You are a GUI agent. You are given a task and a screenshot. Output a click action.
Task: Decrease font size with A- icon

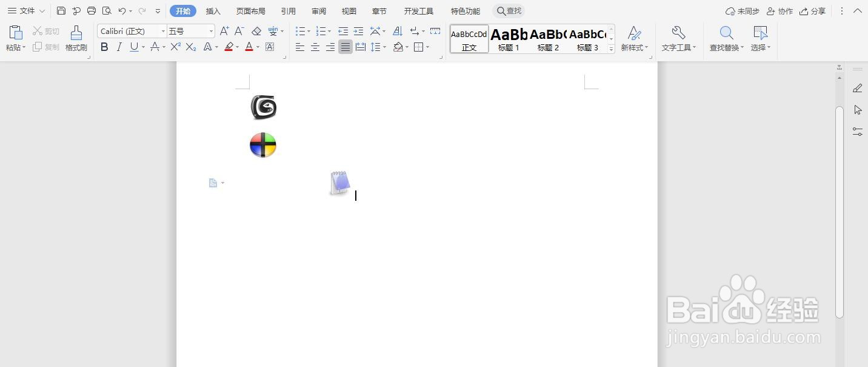[239, 31]
